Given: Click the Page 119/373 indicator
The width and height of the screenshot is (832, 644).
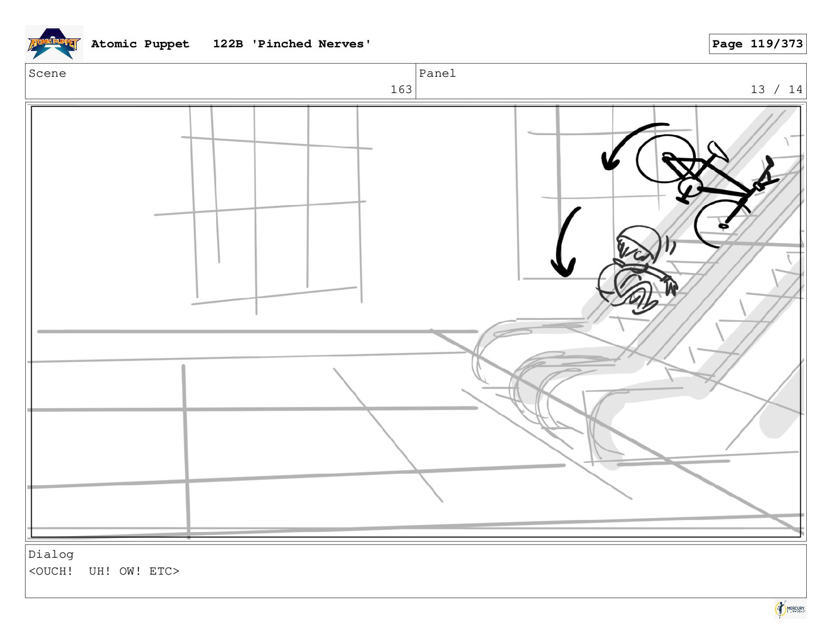Looking at the screenshot, I should 757,44.
